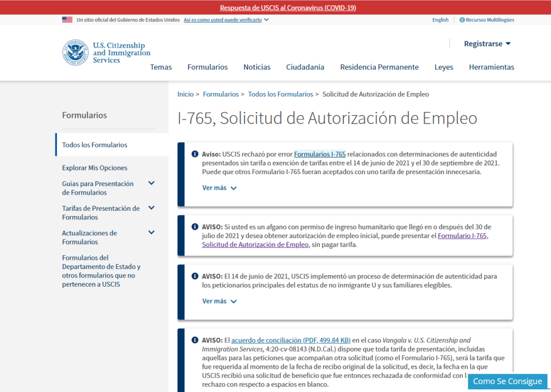Click the globe icon beside Recursos Multilingües
The image size is (551, 392).
(462, 20)
